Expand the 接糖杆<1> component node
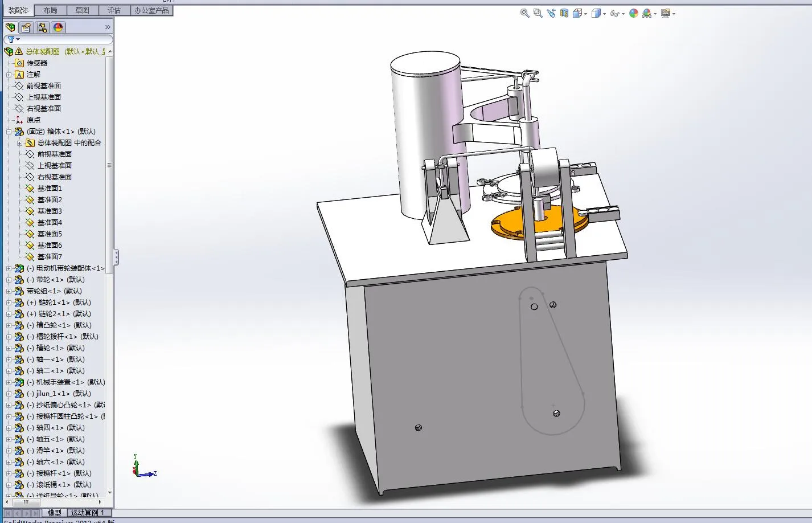Viewport: 812px width, 523px height. pos(9,473)
